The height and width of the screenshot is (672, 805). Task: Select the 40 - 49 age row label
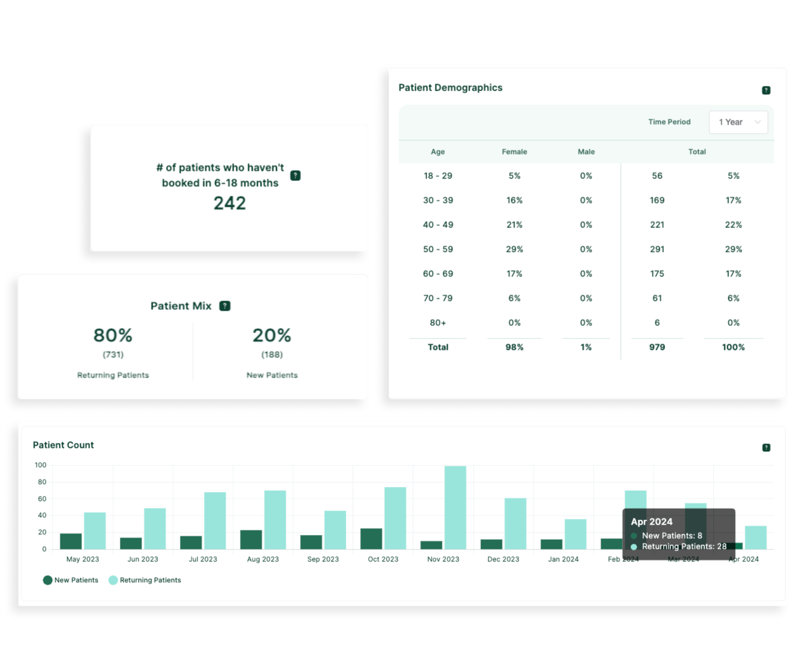pos(438,225)
